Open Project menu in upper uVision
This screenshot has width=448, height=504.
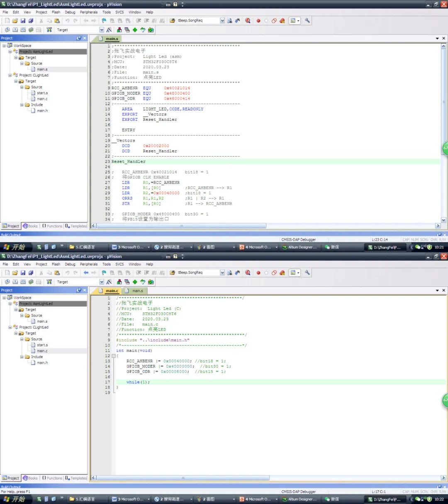(41, 12)
